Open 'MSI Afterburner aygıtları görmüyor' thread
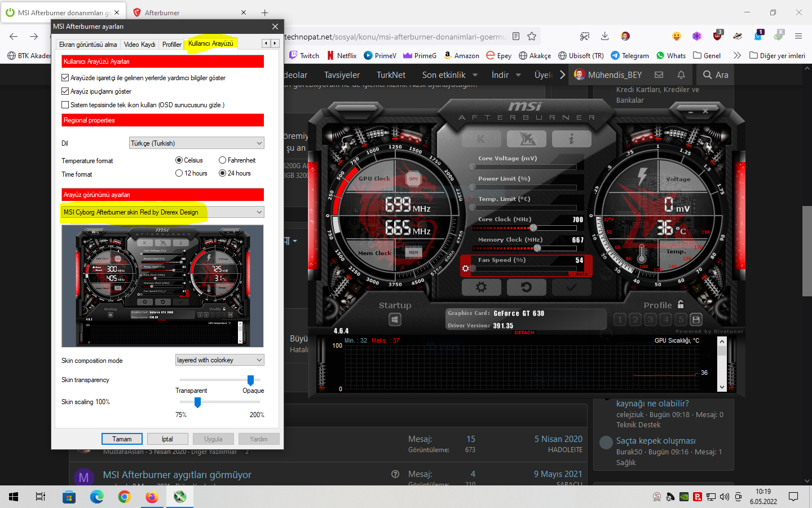Image resolution: width=812 pixels, height=508 pixels. tap(177, 475)
